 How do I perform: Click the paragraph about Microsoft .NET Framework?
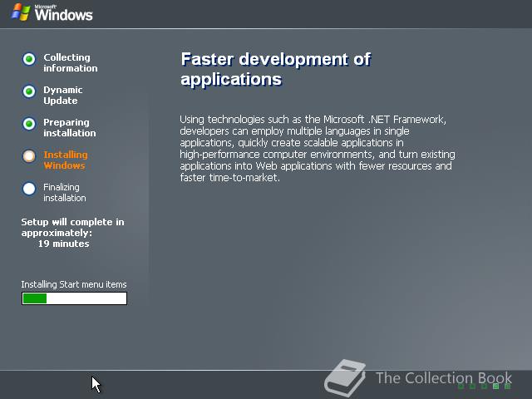point(318,148)
